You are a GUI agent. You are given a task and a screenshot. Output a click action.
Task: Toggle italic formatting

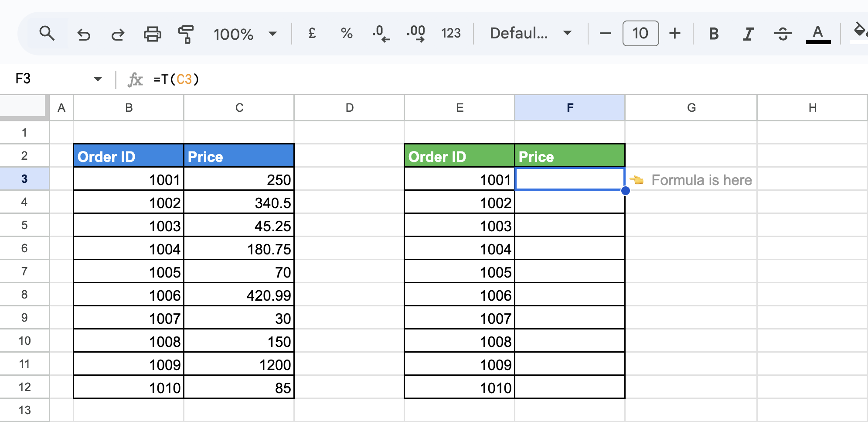(x=748, y=34)
